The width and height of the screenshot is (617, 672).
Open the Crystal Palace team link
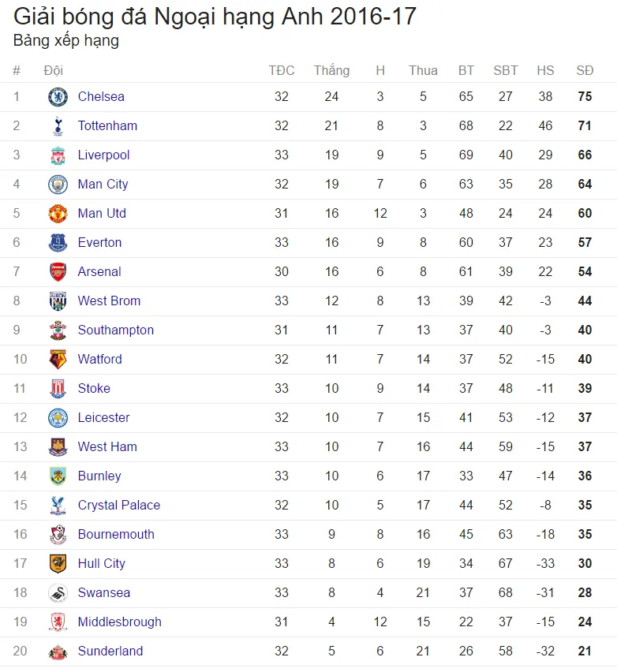point(119,505)
